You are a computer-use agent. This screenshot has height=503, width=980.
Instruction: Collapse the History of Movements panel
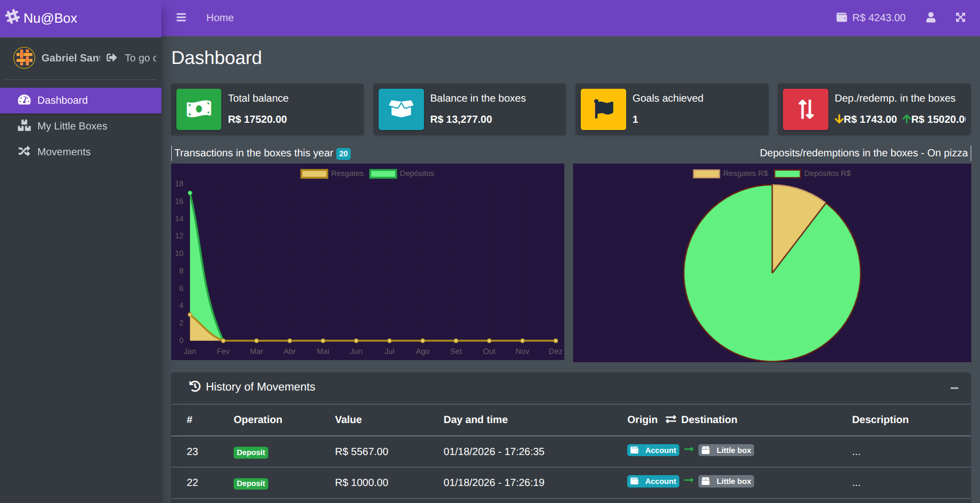click(x=954, y=388)
